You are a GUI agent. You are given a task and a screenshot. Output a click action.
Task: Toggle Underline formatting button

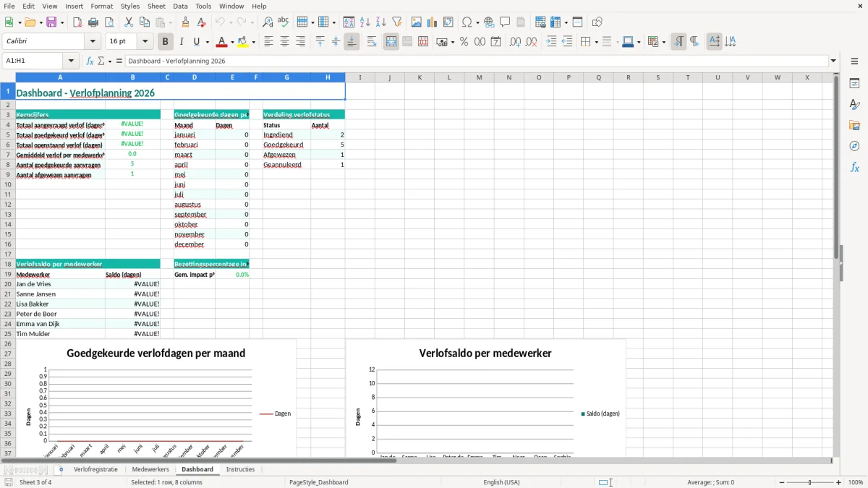197,42
